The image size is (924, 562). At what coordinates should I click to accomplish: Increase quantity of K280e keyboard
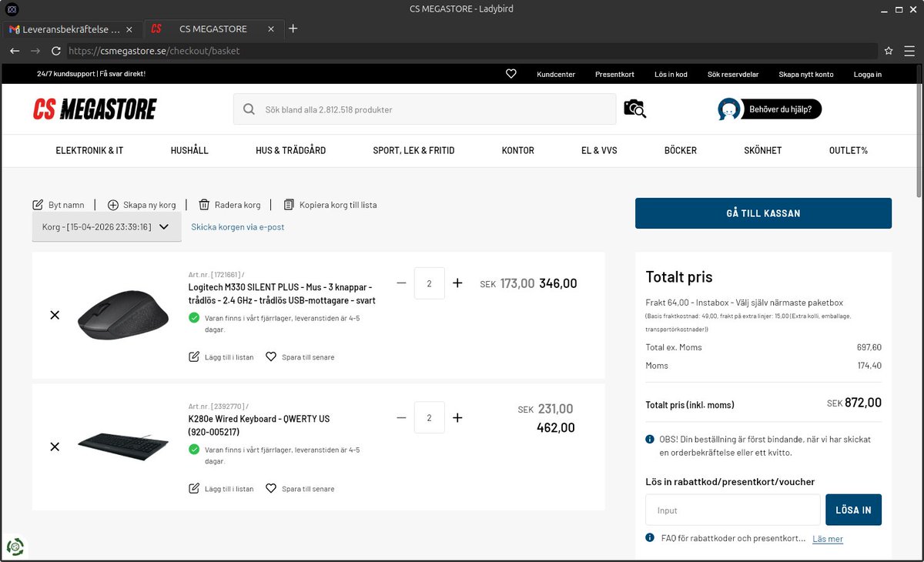click(457, 417)
